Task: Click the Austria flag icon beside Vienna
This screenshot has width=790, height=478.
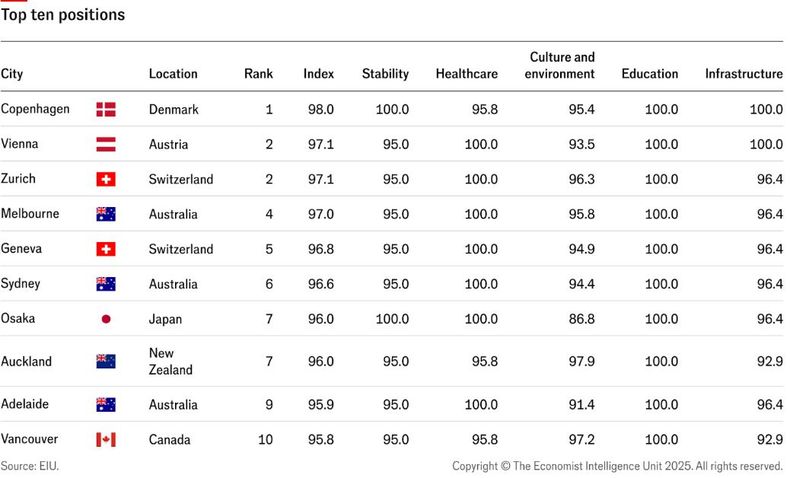Action: click(106, 144)
